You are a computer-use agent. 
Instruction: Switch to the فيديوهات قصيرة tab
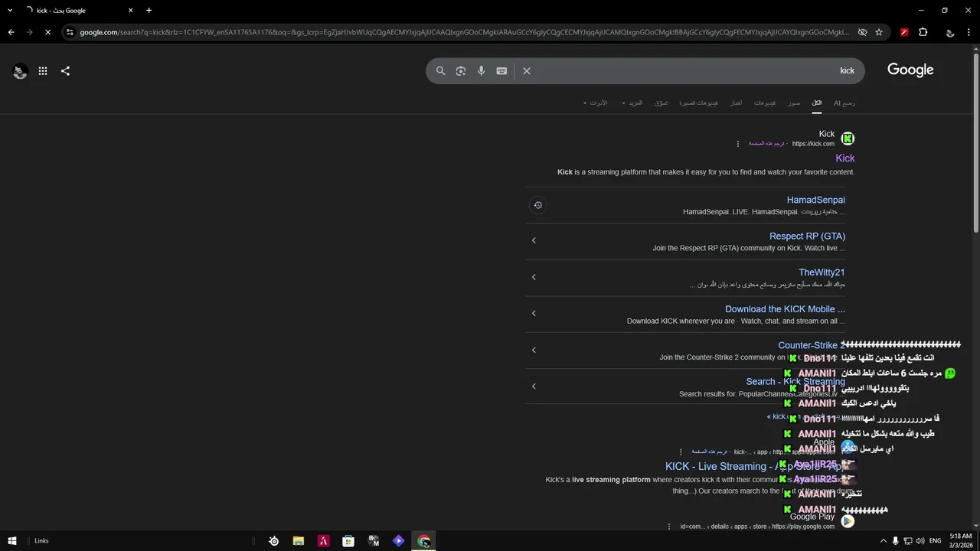point(699,103)
